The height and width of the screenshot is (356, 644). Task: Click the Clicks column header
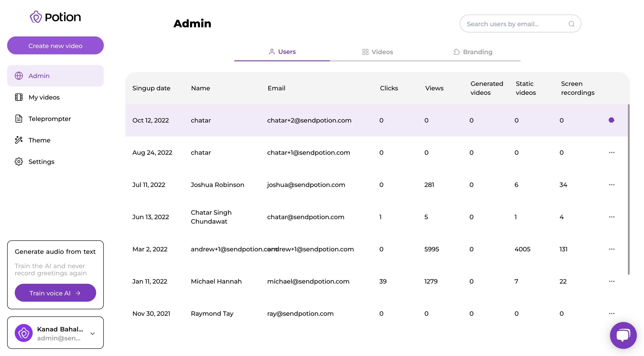tap(389, 88)
